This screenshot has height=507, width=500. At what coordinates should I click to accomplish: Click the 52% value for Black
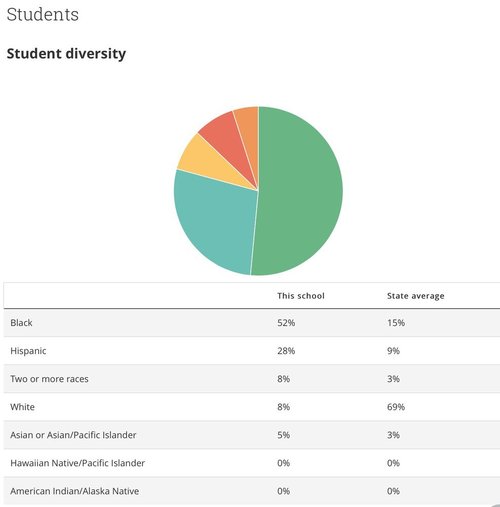pos(286,323)
